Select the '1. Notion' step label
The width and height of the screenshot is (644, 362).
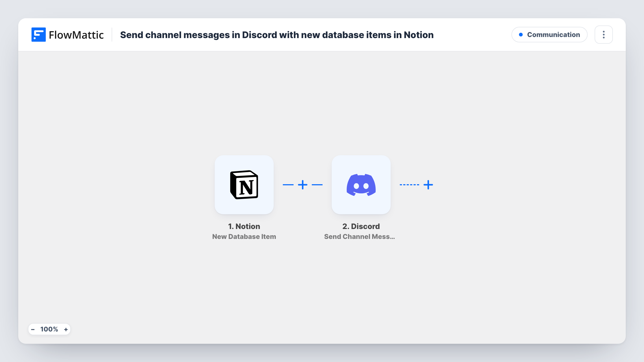coord(244,226)
